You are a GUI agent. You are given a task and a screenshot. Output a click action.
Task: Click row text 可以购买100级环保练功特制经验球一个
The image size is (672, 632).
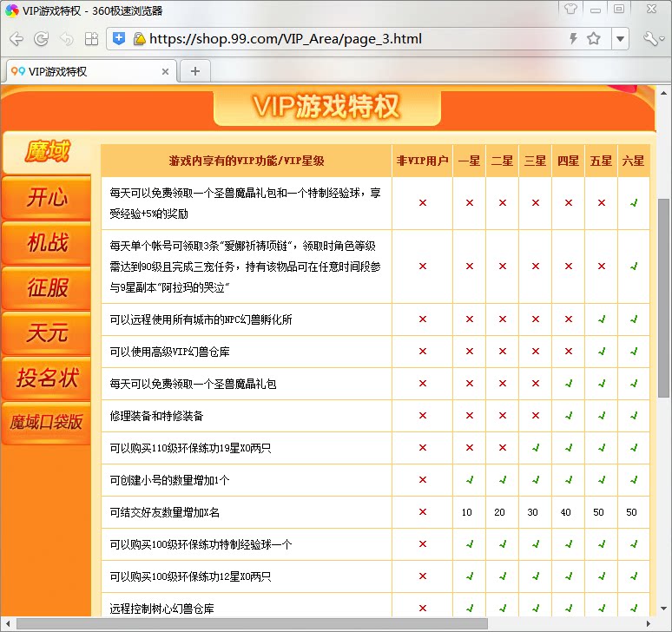(x=201, y=544)
